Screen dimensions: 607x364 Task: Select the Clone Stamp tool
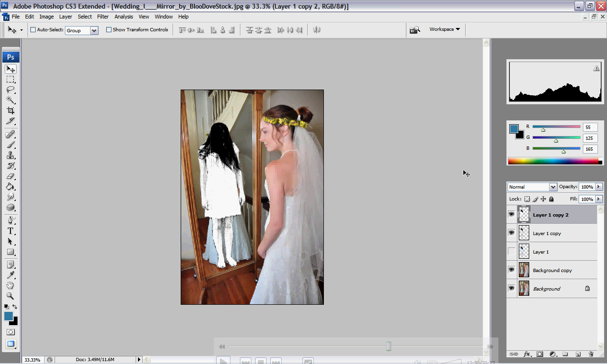10,155
